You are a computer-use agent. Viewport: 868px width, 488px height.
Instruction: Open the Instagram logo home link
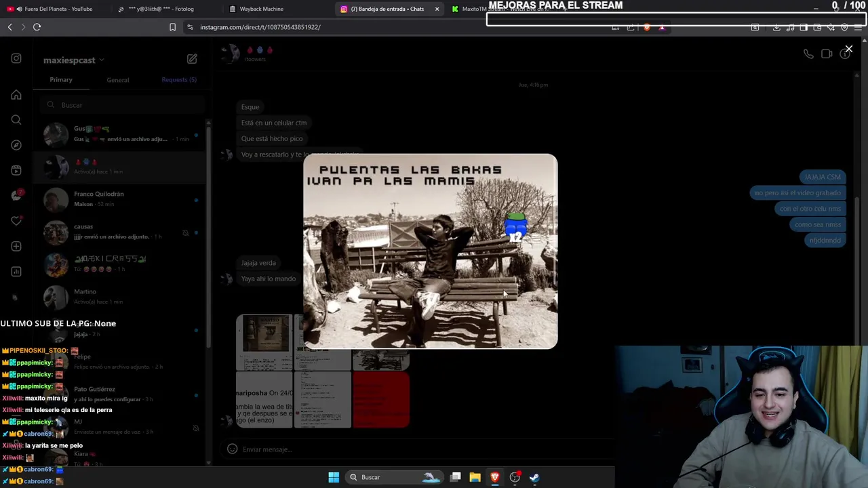click(16, 58)
